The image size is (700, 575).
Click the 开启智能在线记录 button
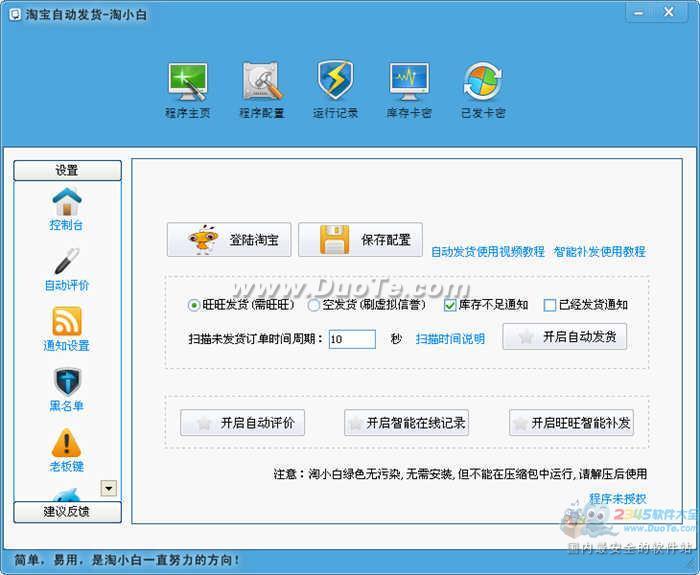click(x=406, y=423)
